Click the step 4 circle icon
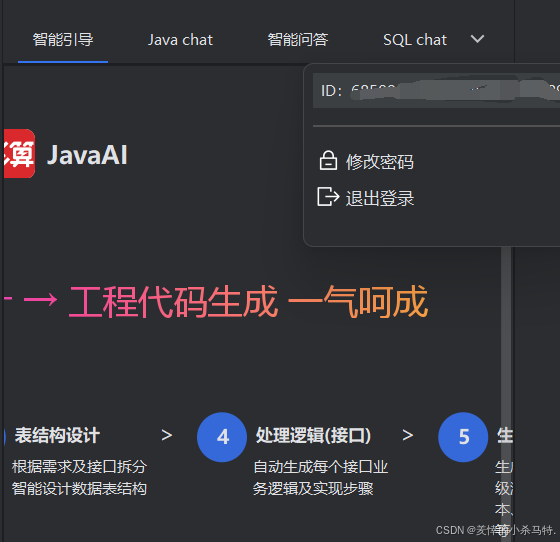The image size is (560, 542). 222,437
